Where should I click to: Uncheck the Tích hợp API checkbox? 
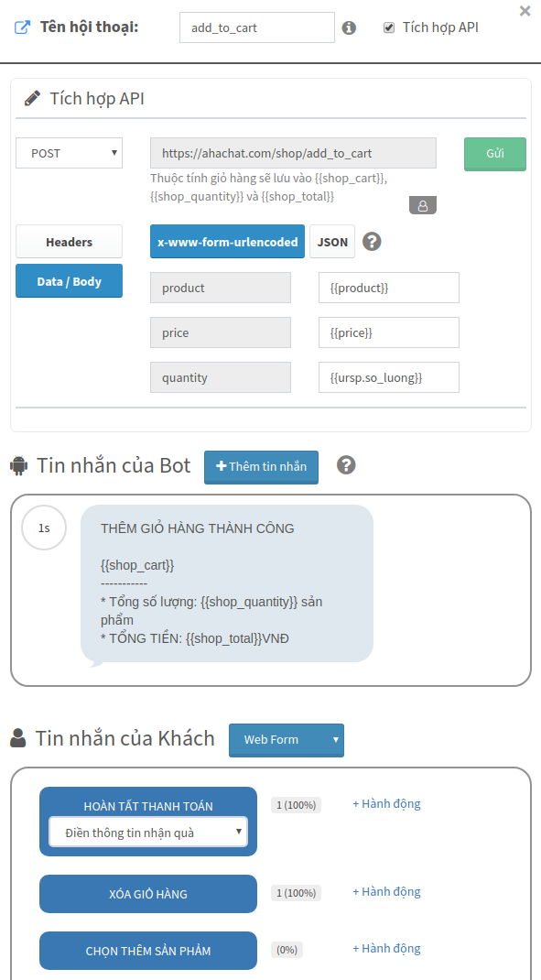[389, 27]
